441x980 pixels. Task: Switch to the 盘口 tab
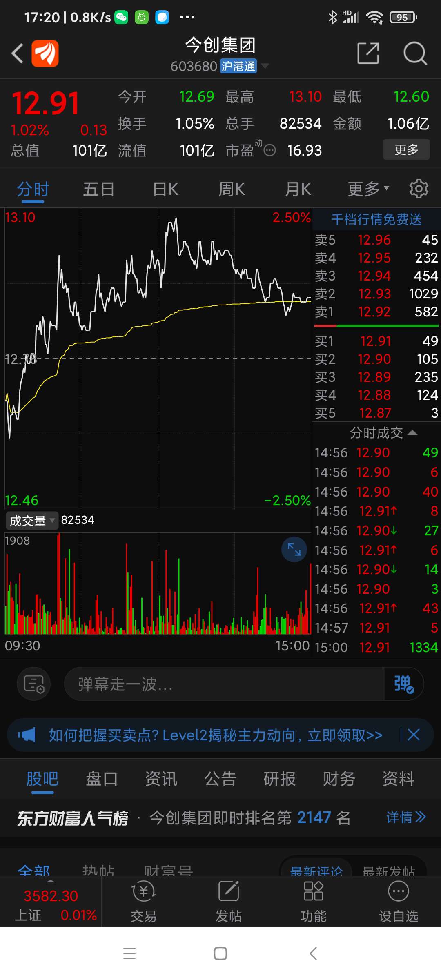[102, 779]
